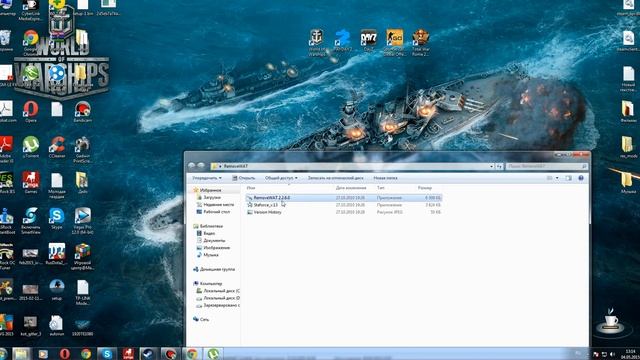Click the uTorrent icon in the taskbar

213,354
